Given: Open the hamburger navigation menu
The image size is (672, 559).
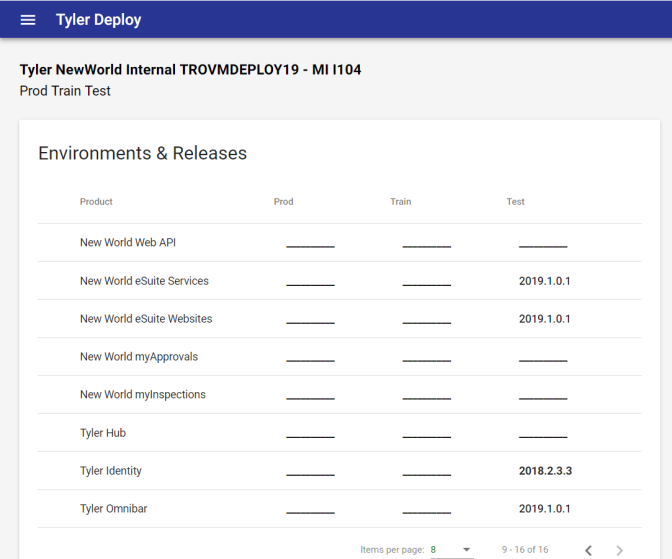Looking at the screenshot, I should point(28,20).
